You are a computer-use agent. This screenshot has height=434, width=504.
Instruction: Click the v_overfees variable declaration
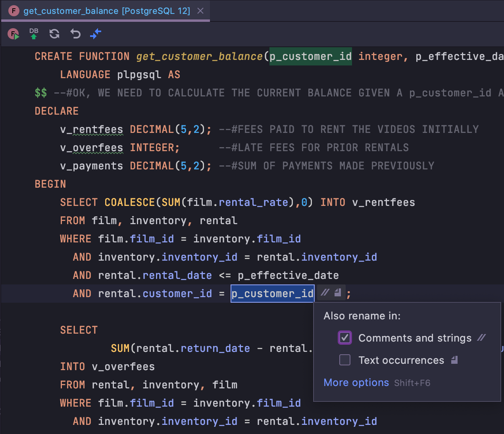click(92, 148)
